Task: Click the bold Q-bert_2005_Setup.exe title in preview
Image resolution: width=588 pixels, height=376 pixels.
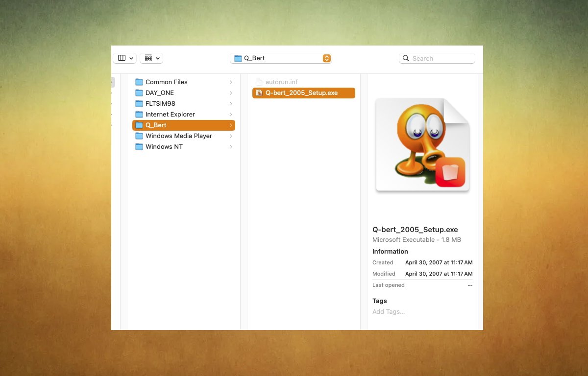Action: coord(415,230)
